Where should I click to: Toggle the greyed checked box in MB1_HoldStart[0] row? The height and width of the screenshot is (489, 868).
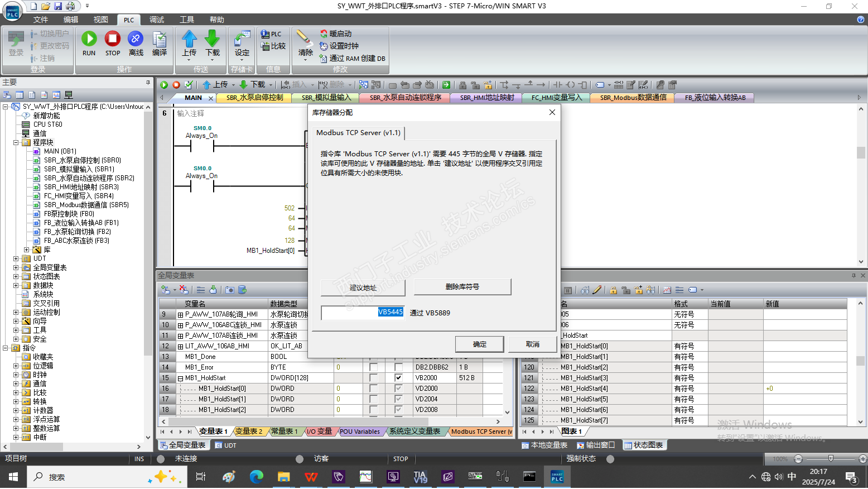(x=398, y=389)
